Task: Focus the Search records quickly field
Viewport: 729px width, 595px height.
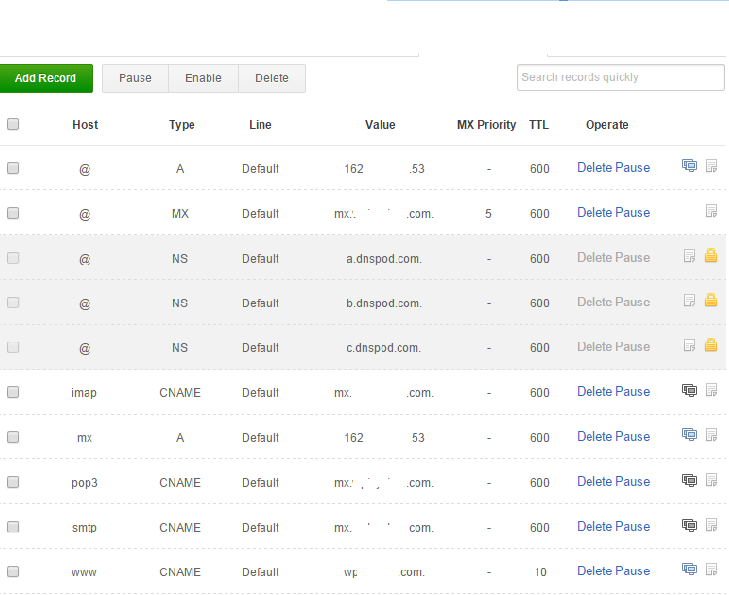Action: click(620, 78)
